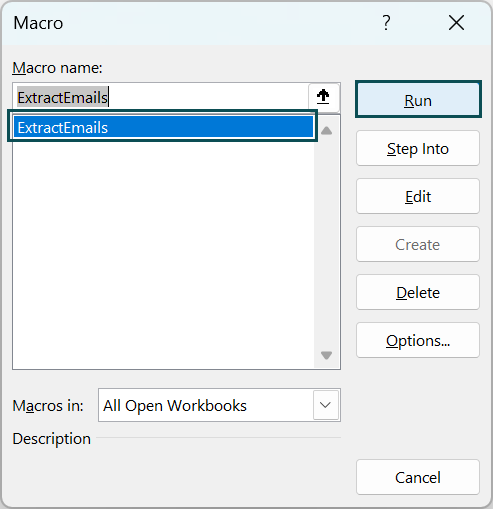
Task: Click the collapse dialog upward arrow icon
Action: click(323, 97)
